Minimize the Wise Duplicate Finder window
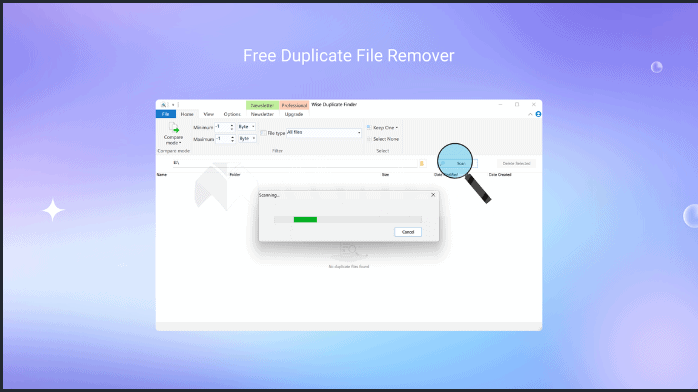The height and width of the screenshot is (392, 698). (500, 105)
